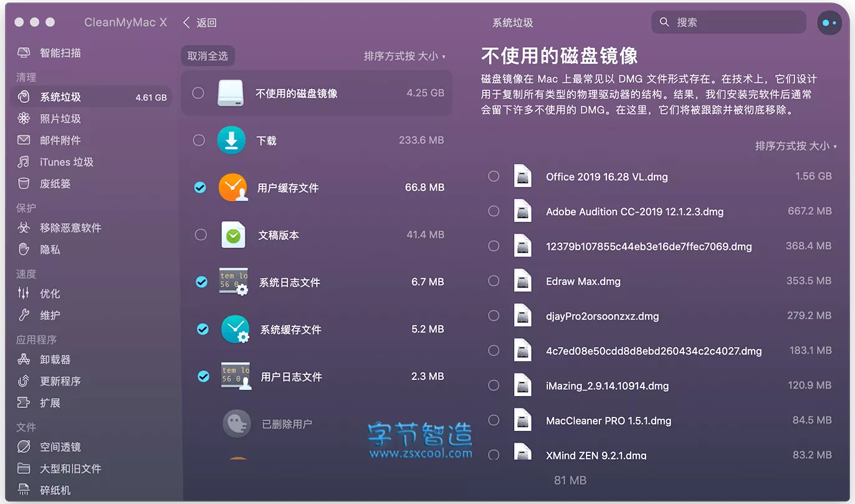Click the 废纸篓 trash icon

click(x=24, y=184)
